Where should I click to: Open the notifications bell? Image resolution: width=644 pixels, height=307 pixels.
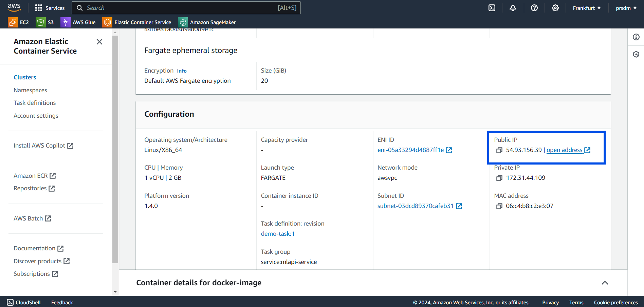click(513, 8)
